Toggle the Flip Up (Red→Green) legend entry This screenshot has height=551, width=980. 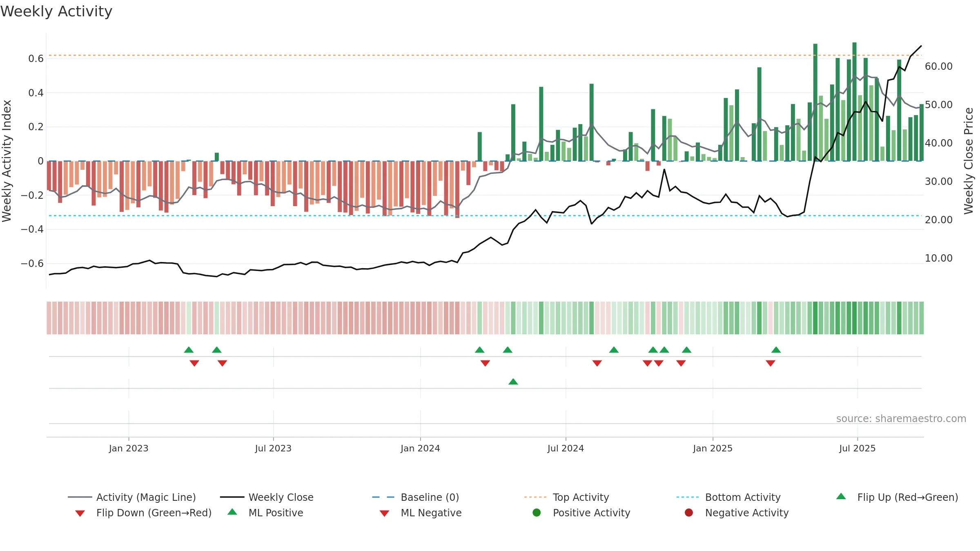(897, 497)
